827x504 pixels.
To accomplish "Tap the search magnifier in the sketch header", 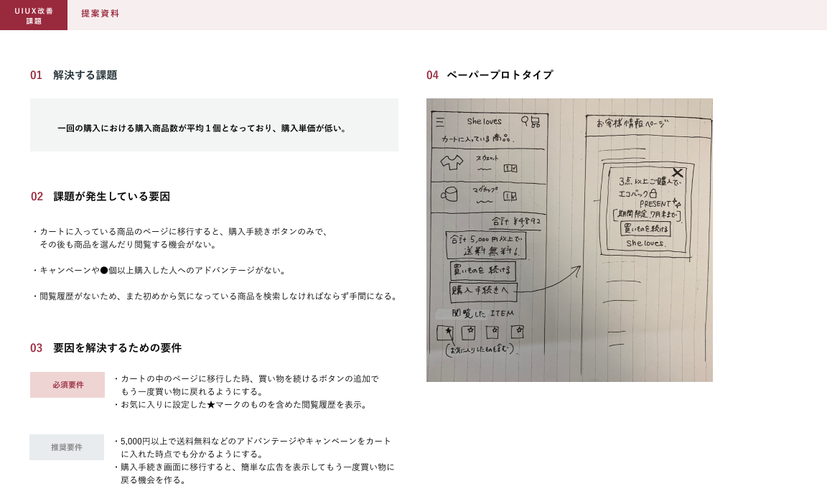I will pos(525,121).
